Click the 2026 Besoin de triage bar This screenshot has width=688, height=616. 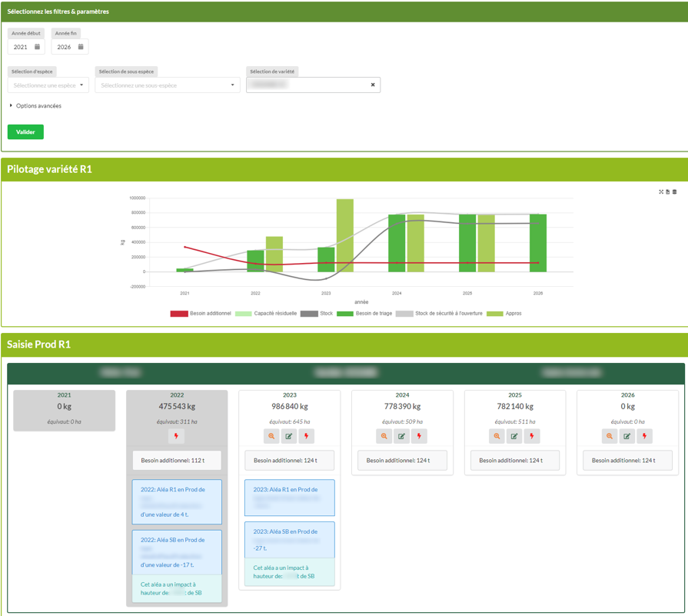pyautogui.click(x=538, y=243)
